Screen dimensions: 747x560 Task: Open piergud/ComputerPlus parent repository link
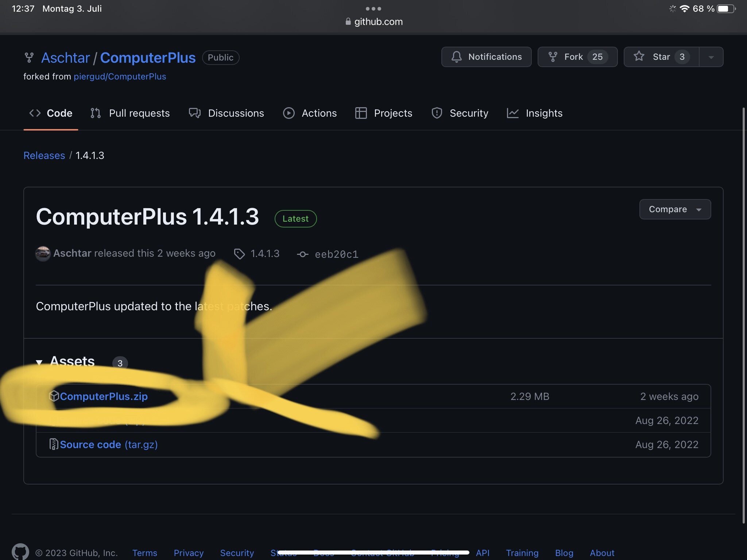click(x=120, y=77)
